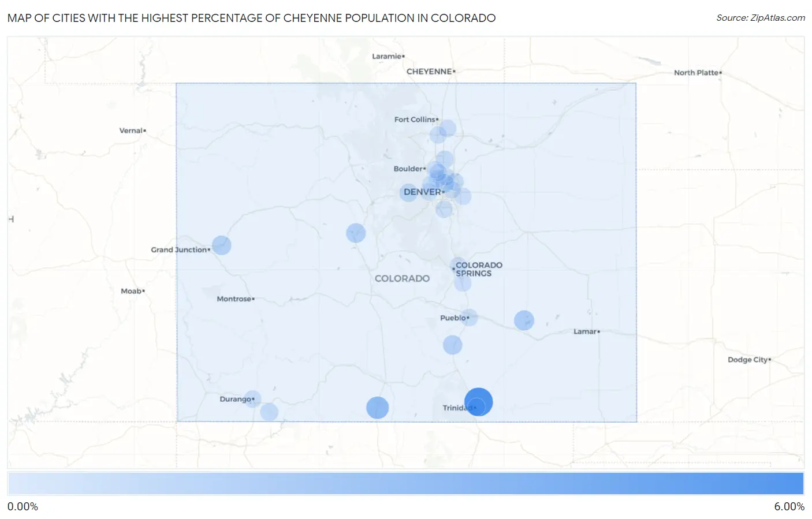
Task: Click the COLORADO state label
Action: [402, 278]
